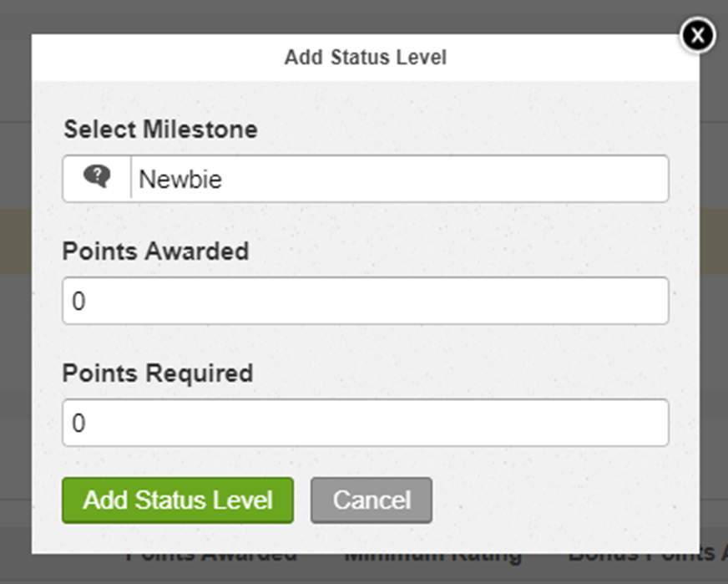Click the X icon on the dialog
Screen dimensions: 728x584
coord(697,35)
